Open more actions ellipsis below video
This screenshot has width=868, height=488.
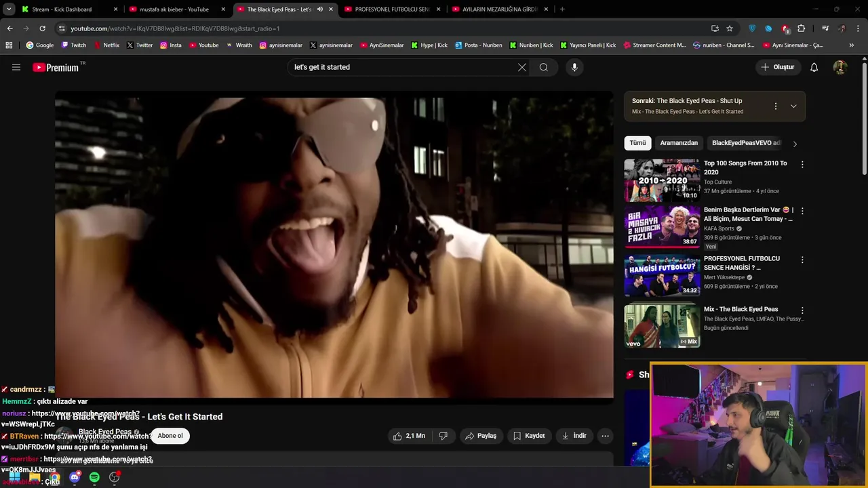(x=606, y=436)
